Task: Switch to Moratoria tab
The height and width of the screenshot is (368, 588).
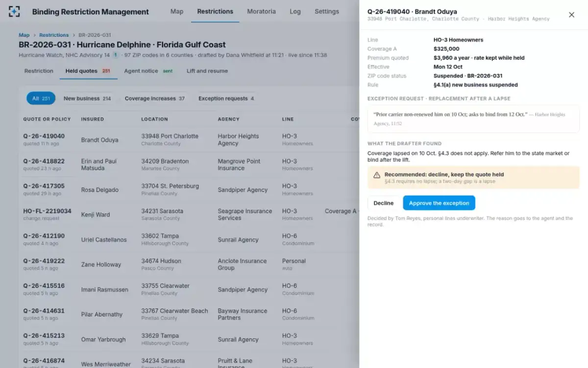Action: 261,11
